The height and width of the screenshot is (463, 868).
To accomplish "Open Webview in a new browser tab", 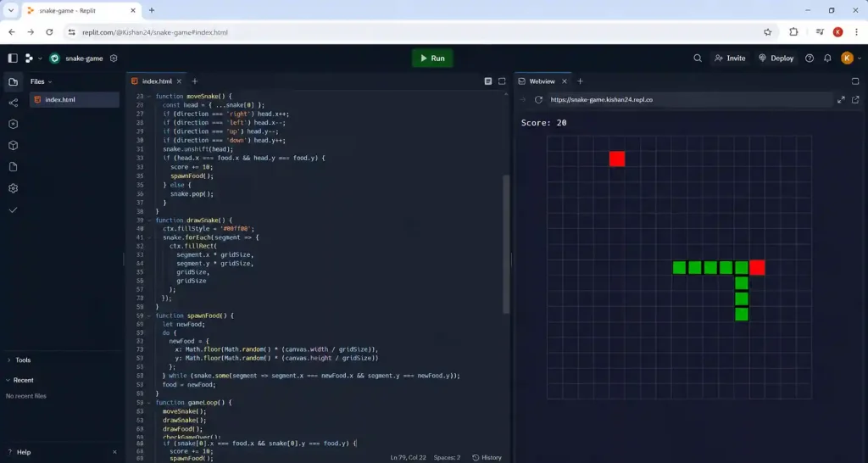I will point(855,100).
